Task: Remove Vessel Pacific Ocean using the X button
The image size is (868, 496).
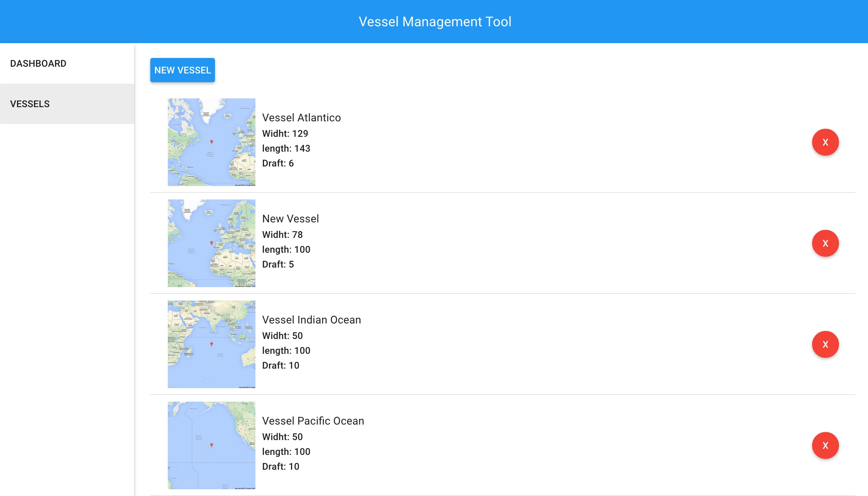Action: pyautogui.click(x=825, y=445)
